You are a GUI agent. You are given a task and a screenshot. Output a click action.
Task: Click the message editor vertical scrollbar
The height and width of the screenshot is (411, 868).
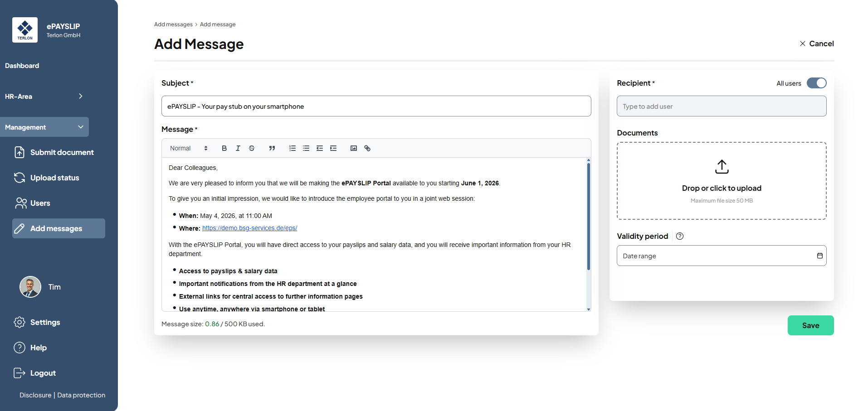click(589, 218)
